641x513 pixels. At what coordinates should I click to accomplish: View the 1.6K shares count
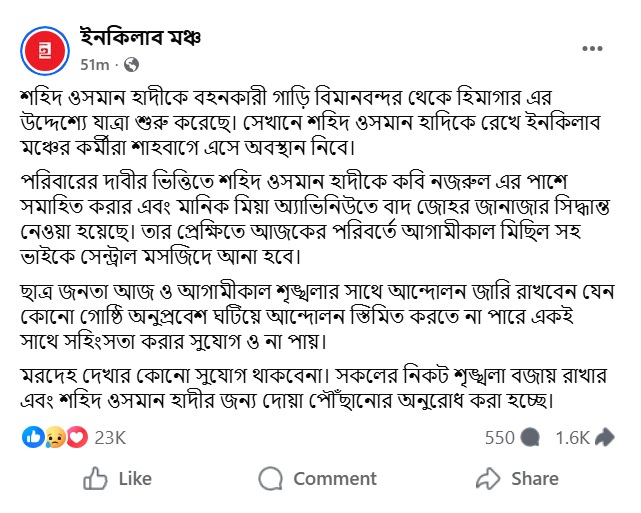click(x=572, y=437)
